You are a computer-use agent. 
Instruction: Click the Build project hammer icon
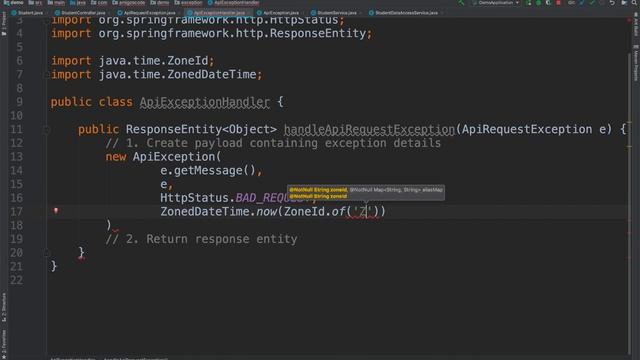point(462,3)
